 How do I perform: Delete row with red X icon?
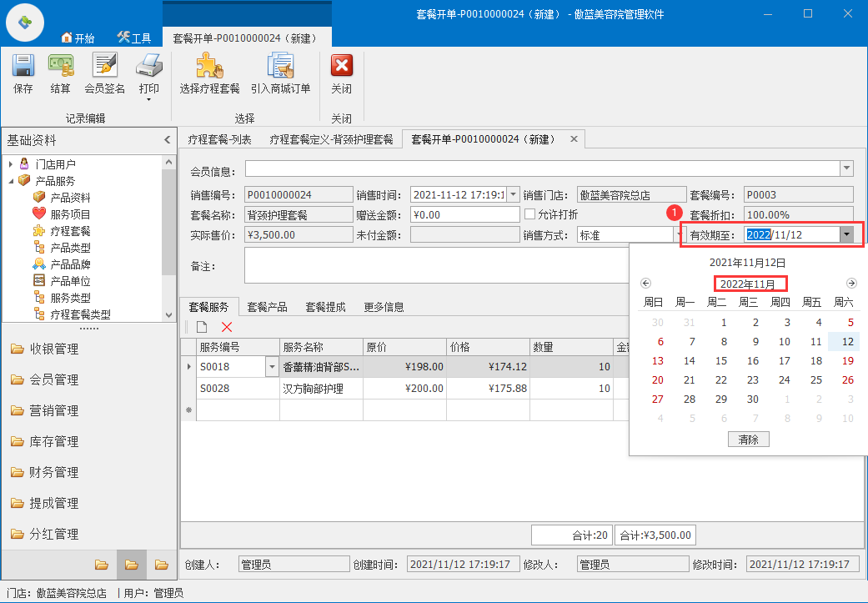pos(227,328)
